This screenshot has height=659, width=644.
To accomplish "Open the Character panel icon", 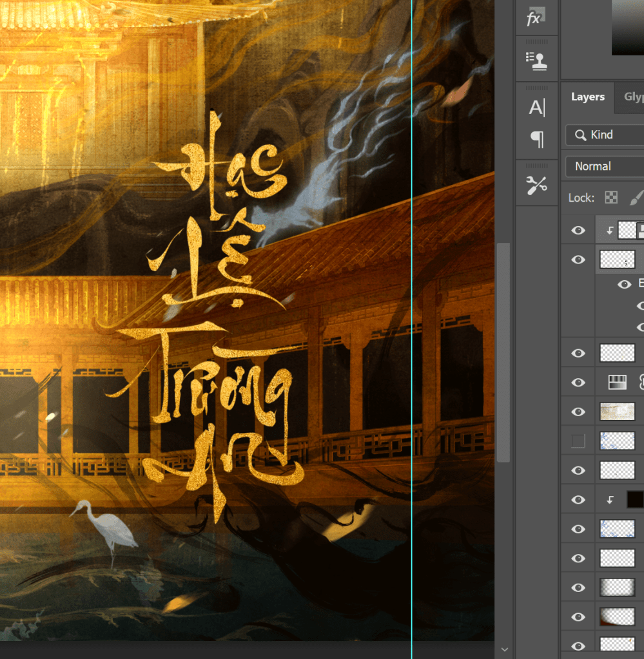I will 536,108.
